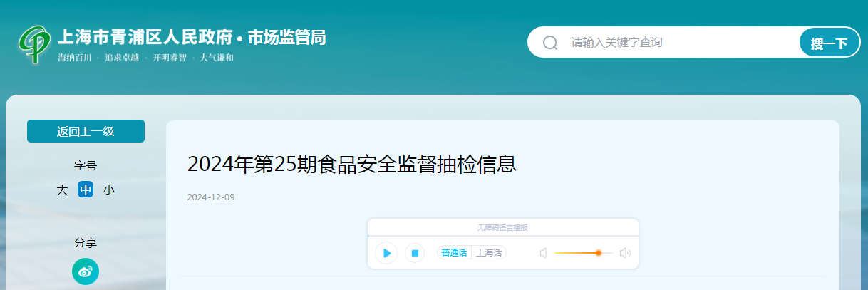This screenshot has height=290, width=868.
Task: Adjust the orange volume slider handle
Action: pos(599,253)
